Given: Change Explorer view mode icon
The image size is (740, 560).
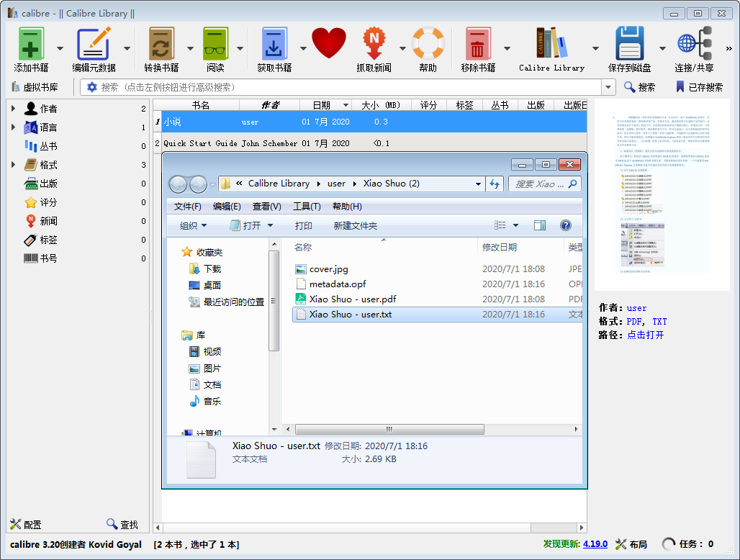Looking at the screenshot, I should (500, 225).
